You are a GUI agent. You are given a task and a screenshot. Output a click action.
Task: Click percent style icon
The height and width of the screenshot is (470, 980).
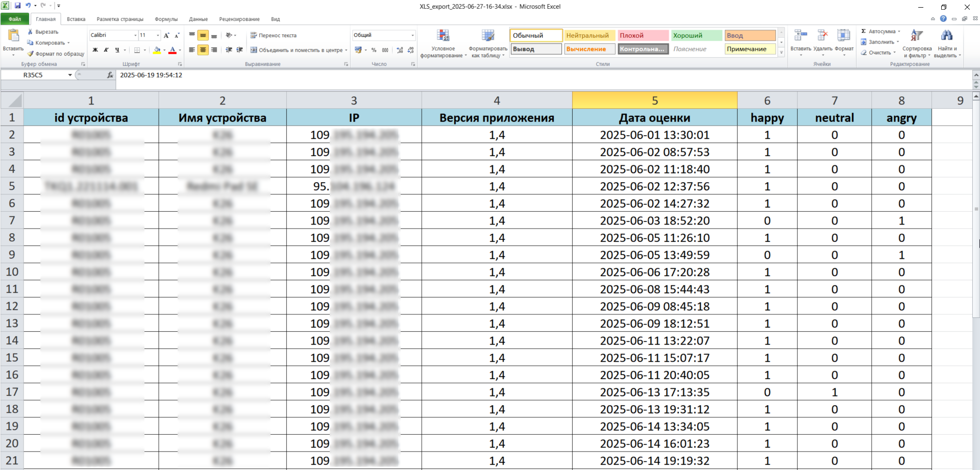(x=374, y=50)
